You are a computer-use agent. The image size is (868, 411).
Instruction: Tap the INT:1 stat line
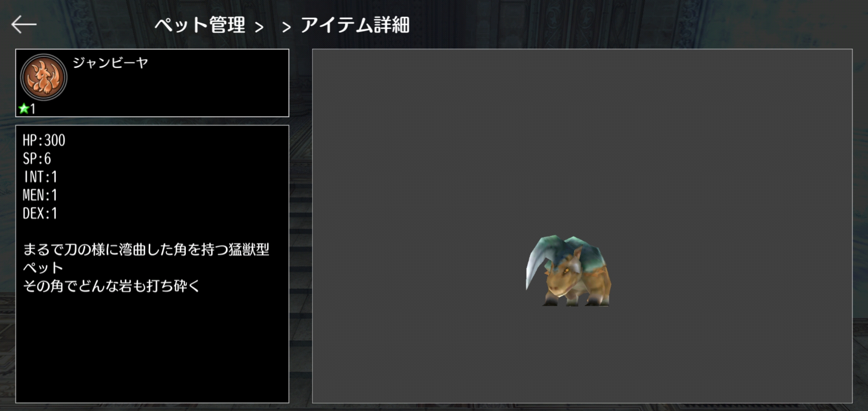40,177
